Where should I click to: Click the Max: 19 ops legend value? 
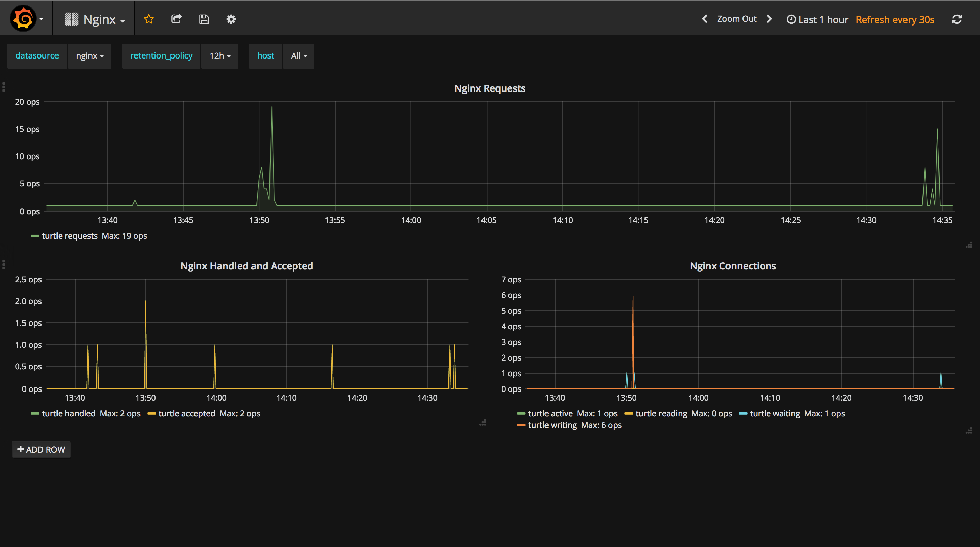pos(124,236)
